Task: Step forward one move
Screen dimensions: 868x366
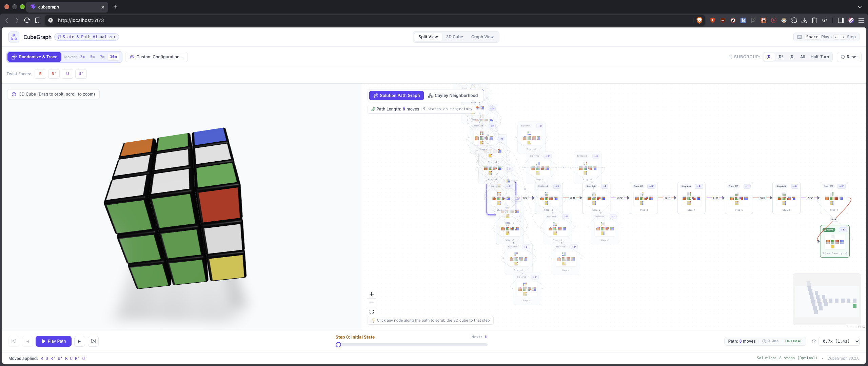Action: click(79, 341)
